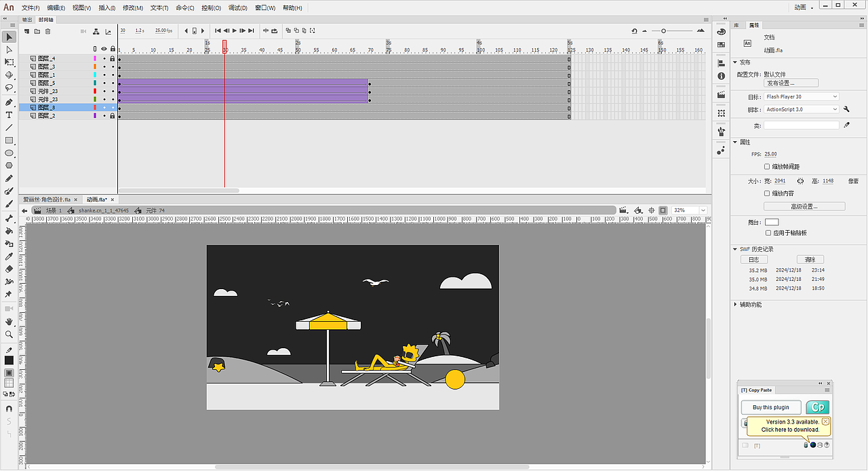Screen dimensions: 868x471
Task: Play the timeline animation
Action: pos(235,31)
